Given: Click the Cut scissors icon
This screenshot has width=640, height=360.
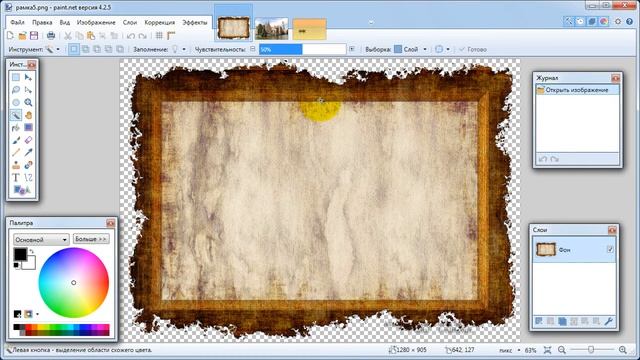Looking at the screenshot, I should pos(68,36).
